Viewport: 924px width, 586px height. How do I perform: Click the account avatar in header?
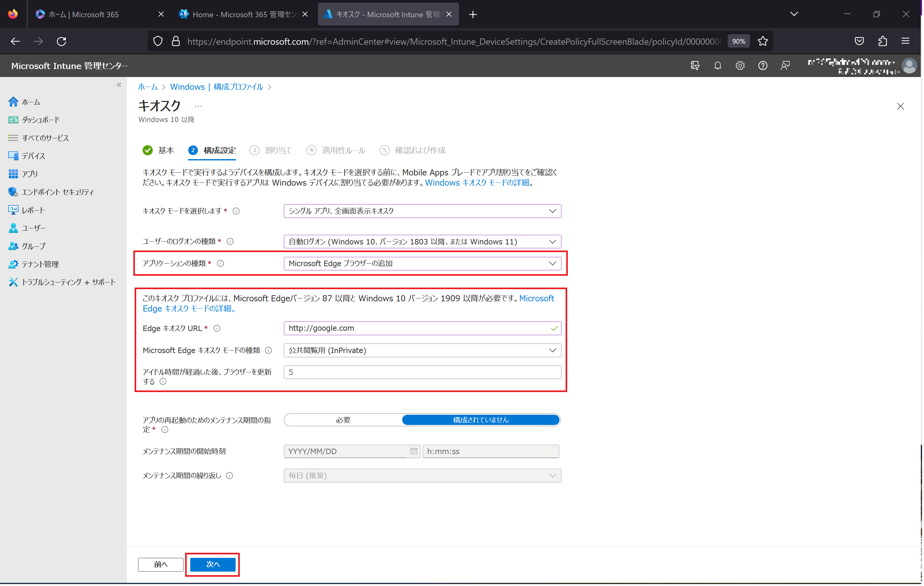(x=911, y=66)
